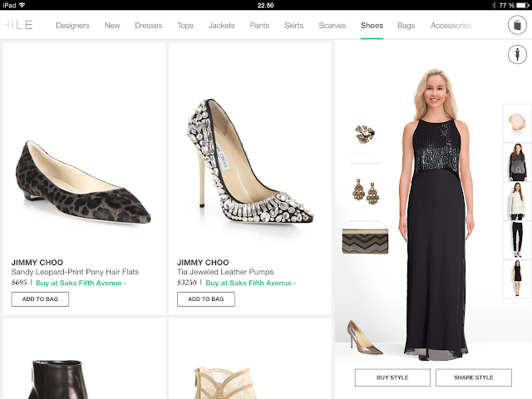Screen dimensions: 532x399
Task: Tap the Wi-Fi icon in status bar
Action: pos(22,5)
